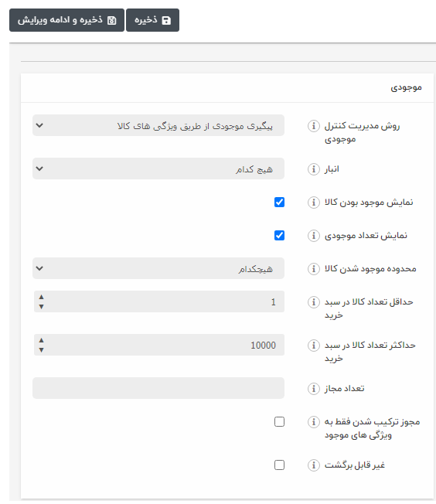Screen dimensions: 436x504
Task: Info icon for روش مدیریت کنترل موجودی
Action: coord(314,126)
